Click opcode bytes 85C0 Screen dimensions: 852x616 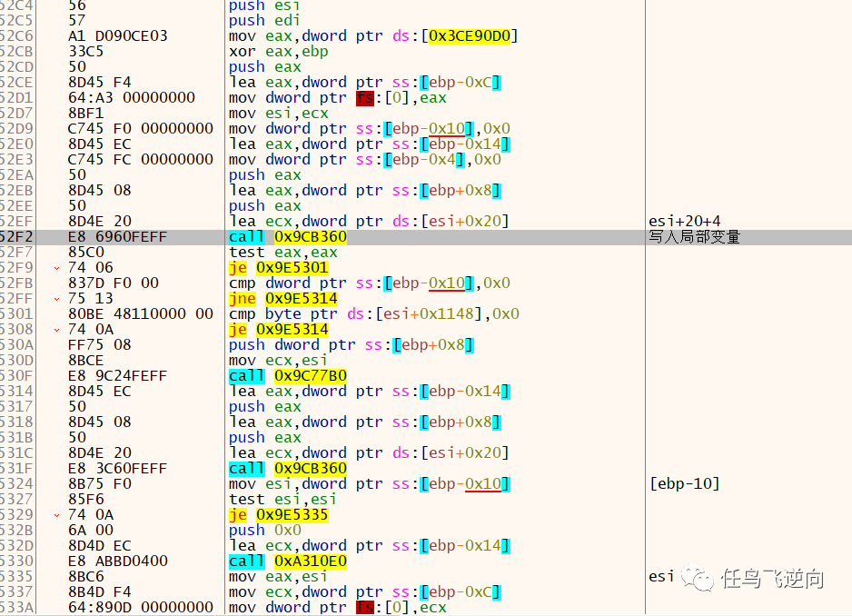[86, 253]
